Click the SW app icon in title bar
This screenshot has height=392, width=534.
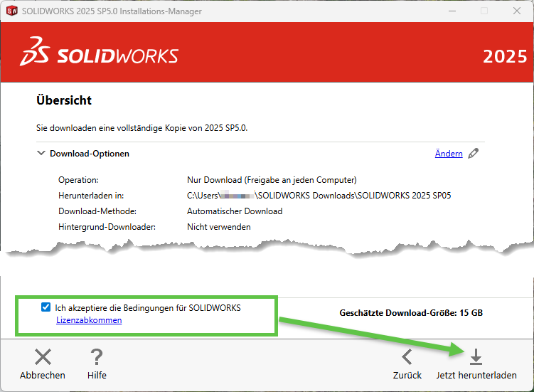pos(11,11)
